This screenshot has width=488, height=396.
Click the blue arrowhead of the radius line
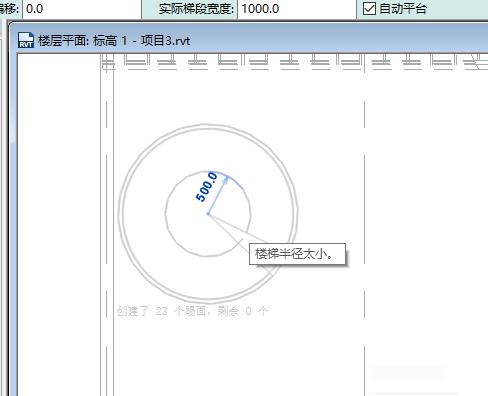pos(226,179)
